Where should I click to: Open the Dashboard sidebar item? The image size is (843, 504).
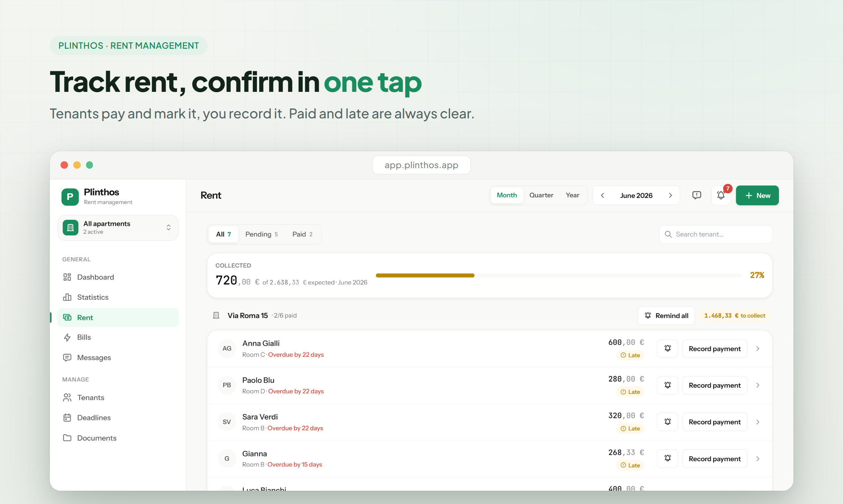pyautogui.click(x=118, y=277)
